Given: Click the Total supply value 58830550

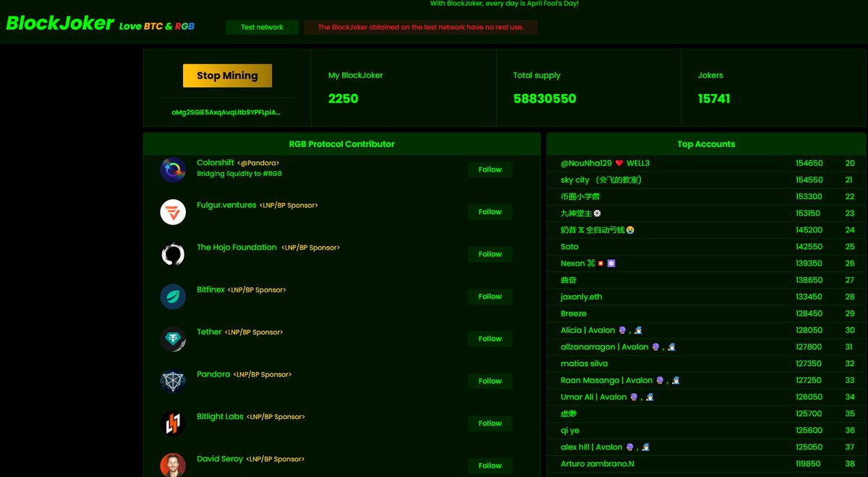Looking at the screenshot, I should [x=545, y=98].
